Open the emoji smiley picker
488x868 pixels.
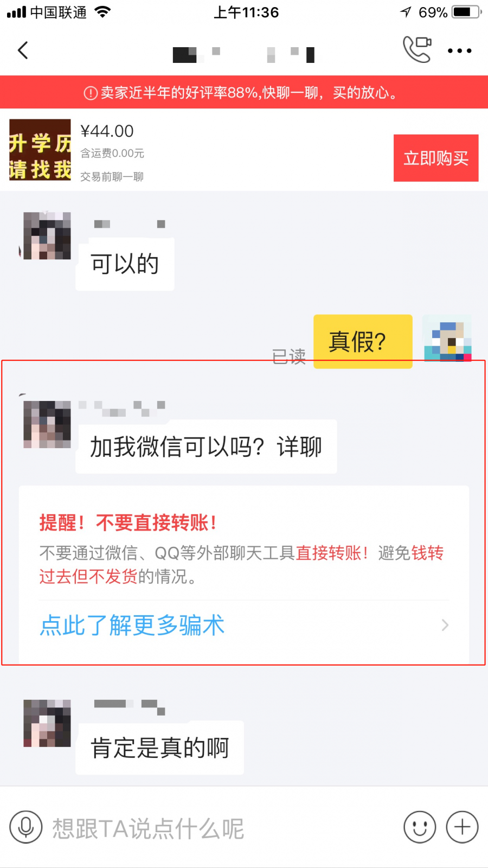[x=420, y=827]
